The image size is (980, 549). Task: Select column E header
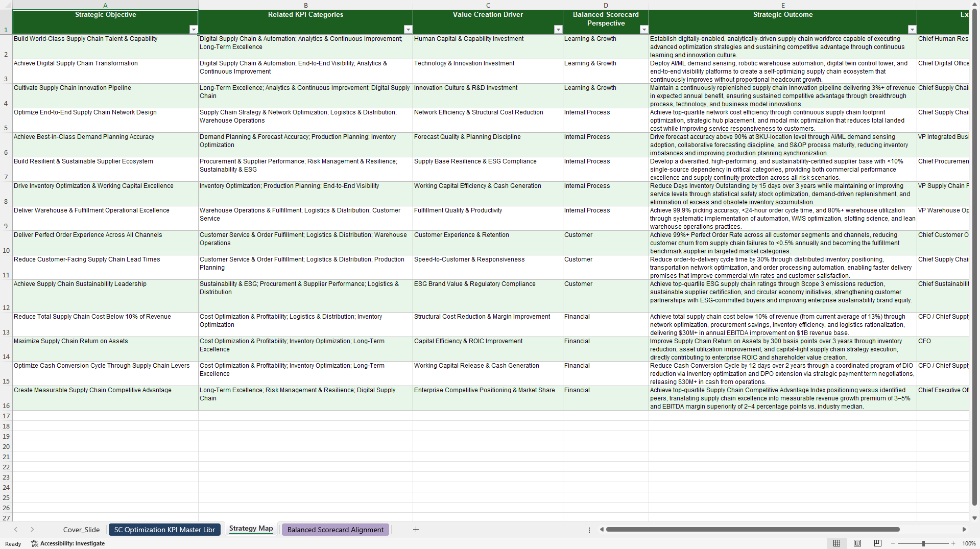[x=783, y=5]
